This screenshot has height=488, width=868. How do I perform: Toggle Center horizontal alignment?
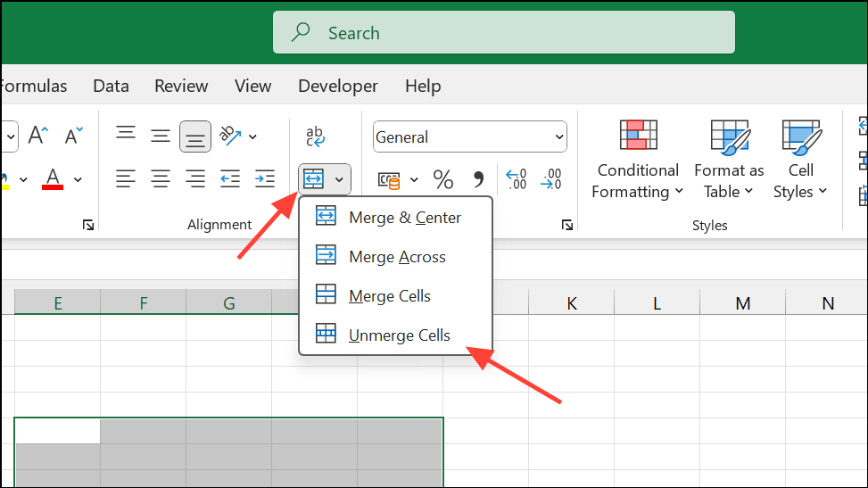(x=161, y=179)
